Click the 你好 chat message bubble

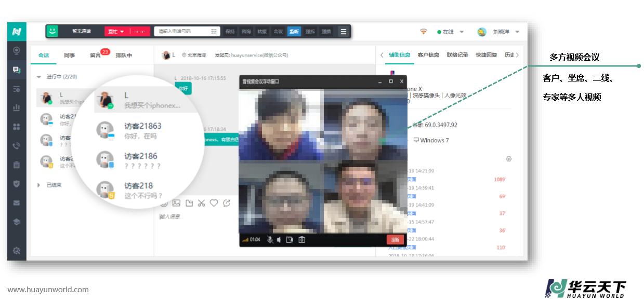click(x=183, y=89)
